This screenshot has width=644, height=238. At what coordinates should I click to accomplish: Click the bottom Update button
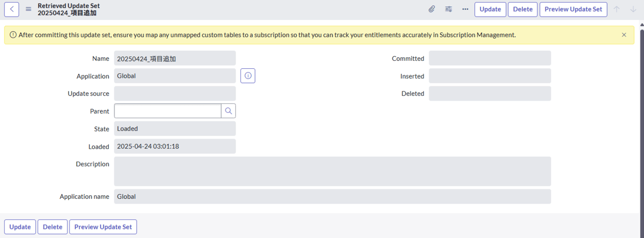point(20,227)
